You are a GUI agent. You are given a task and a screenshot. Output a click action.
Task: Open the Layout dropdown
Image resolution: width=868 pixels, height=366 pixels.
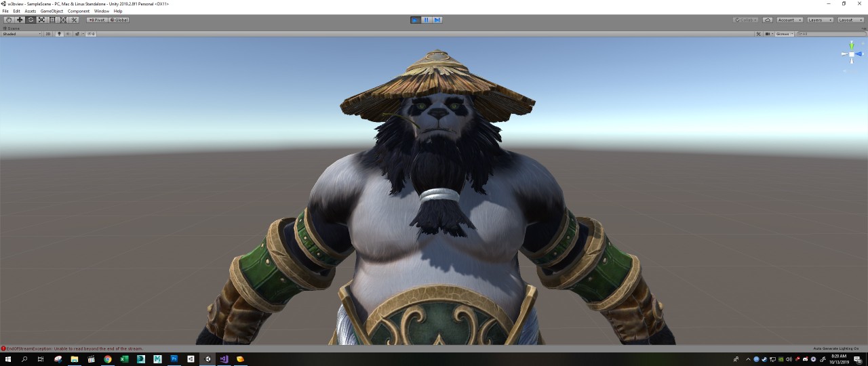point(851,20)
